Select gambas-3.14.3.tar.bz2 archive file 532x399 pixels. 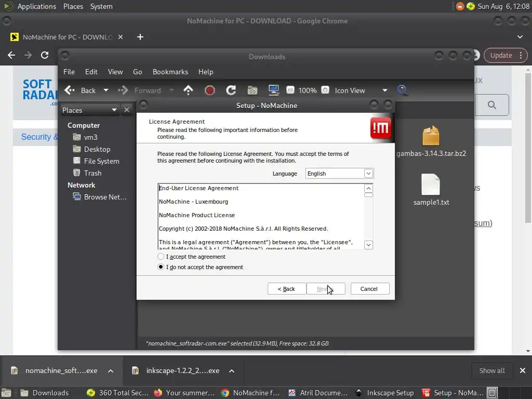[431, 141]
